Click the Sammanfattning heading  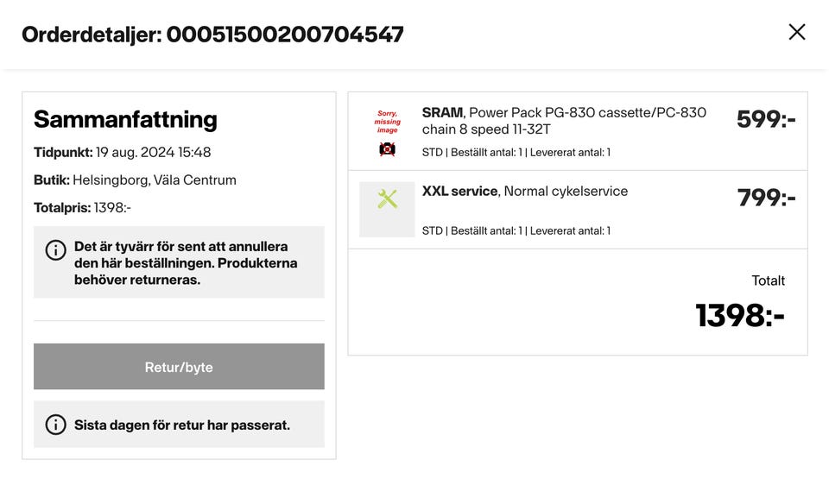coord(125,119)
